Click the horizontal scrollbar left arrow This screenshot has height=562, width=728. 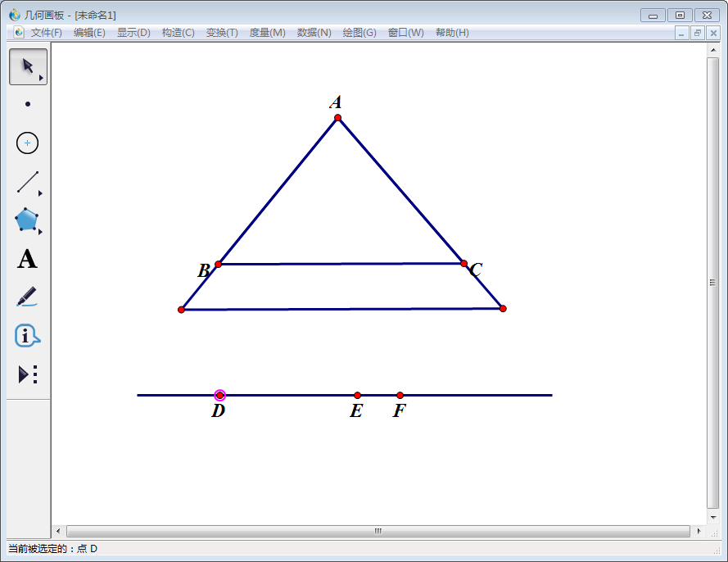tap(58, 531)
